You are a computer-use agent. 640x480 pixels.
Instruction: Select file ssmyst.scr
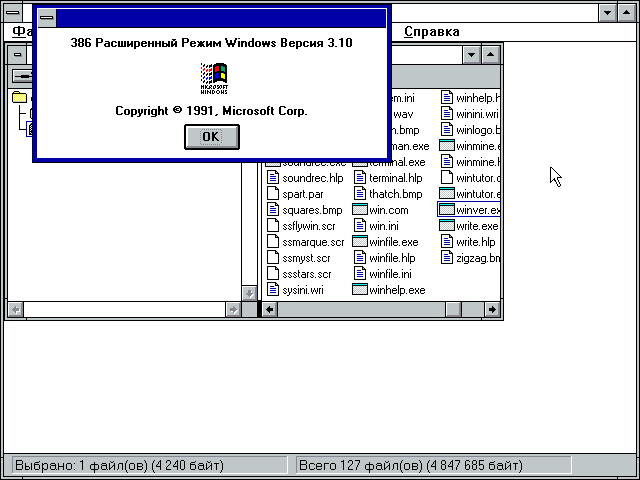click(299, 258)
